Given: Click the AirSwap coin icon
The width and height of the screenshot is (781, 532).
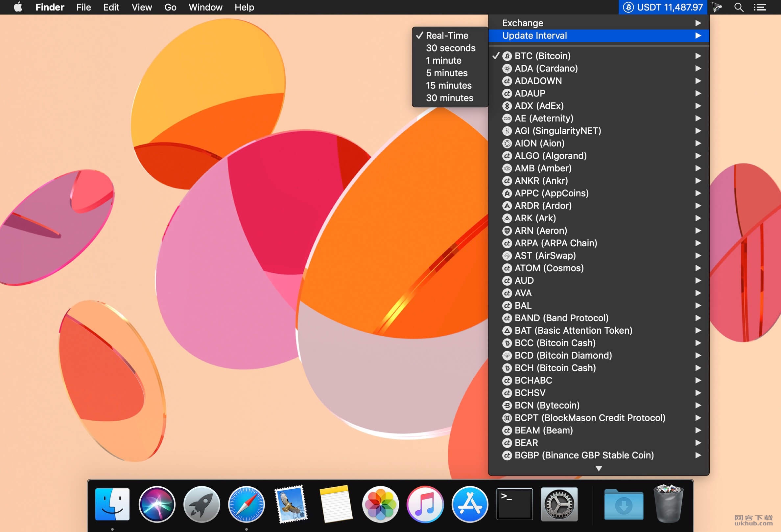Looking at the screenshot, I should (x=507, y=256).
